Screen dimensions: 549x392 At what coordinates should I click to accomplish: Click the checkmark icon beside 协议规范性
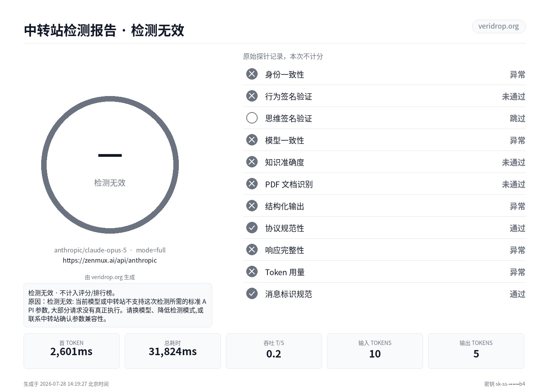point(252,228)
